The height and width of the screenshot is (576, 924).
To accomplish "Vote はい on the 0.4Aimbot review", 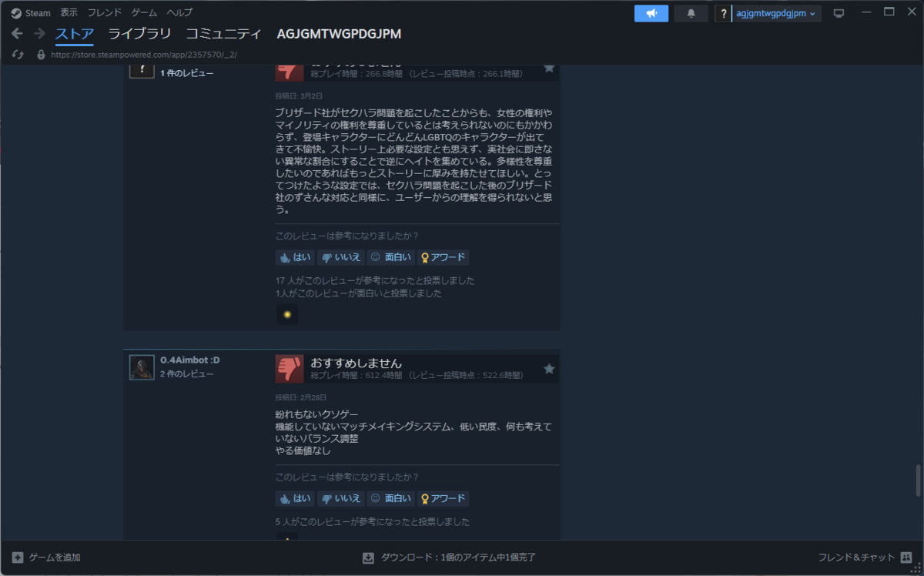I will pyautogui.click(x=296, y=498).
